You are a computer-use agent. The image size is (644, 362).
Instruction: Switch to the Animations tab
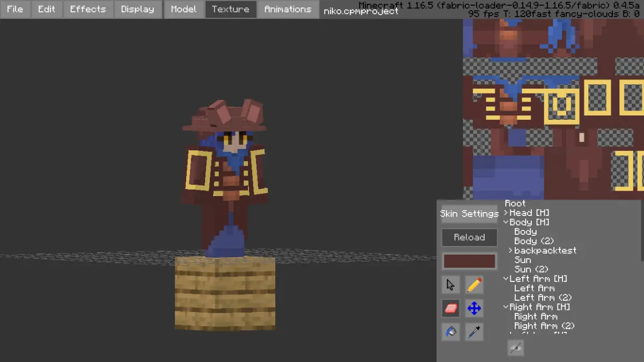288,9
